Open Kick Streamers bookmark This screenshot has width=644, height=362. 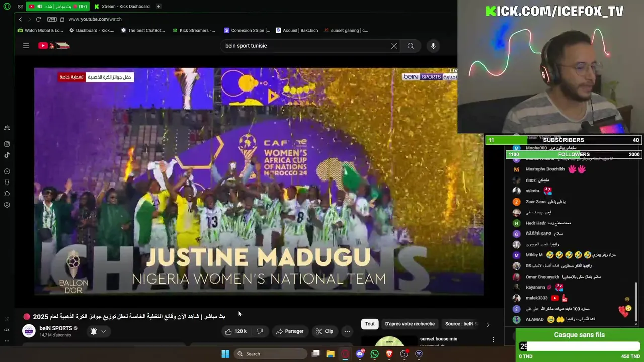194,30
